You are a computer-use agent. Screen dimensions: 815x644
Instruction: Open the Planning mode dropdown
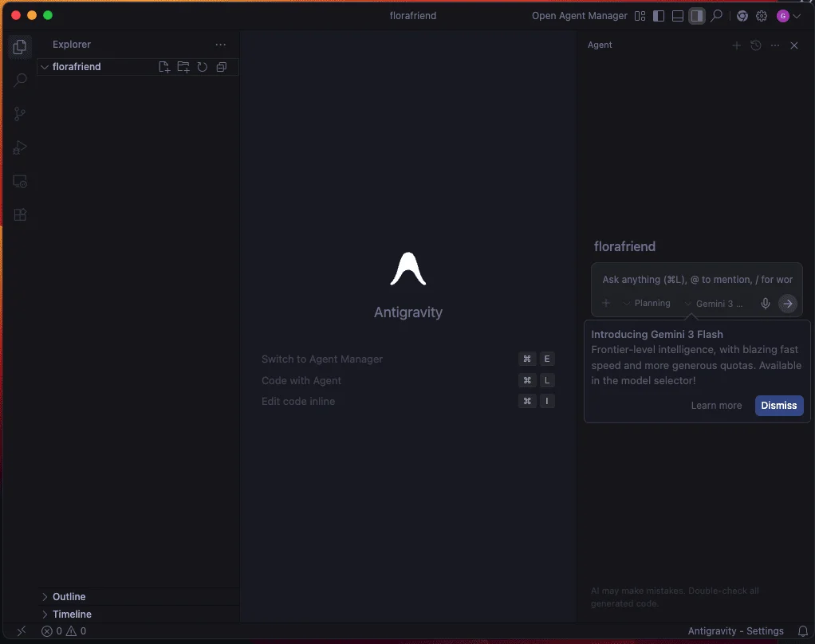(x=647, y=304)
